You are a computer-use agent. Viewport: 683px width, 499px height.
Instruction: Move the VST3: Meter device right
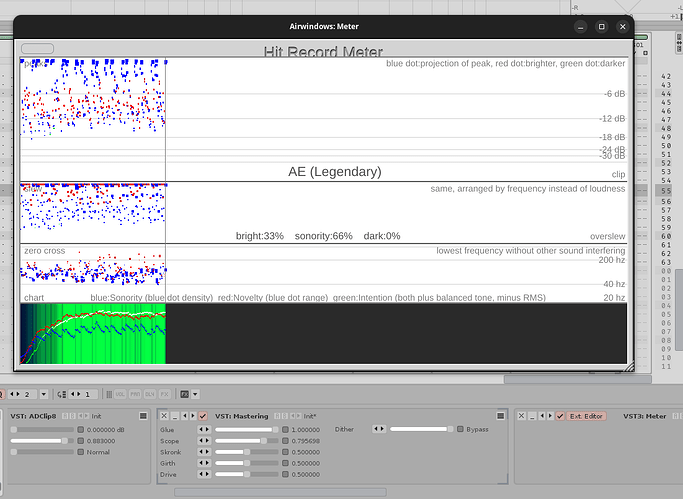(550, 416)
